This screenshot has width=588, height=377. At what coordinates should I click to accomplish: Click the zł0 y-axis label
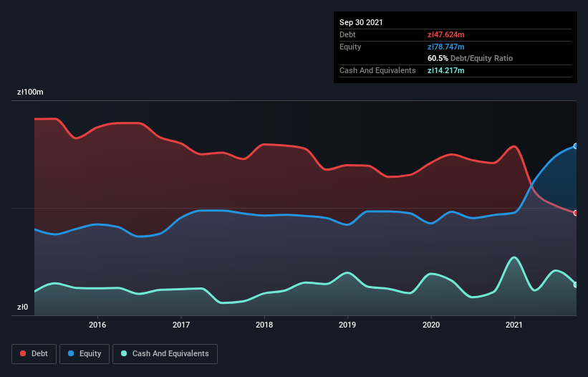22,307
